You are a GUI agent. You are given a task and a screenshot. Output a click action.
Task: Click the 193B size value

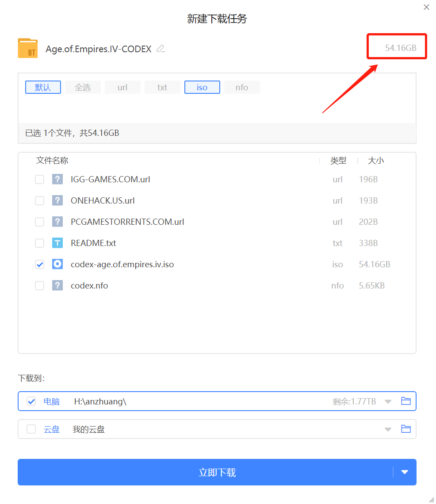(x=368, y=200)
